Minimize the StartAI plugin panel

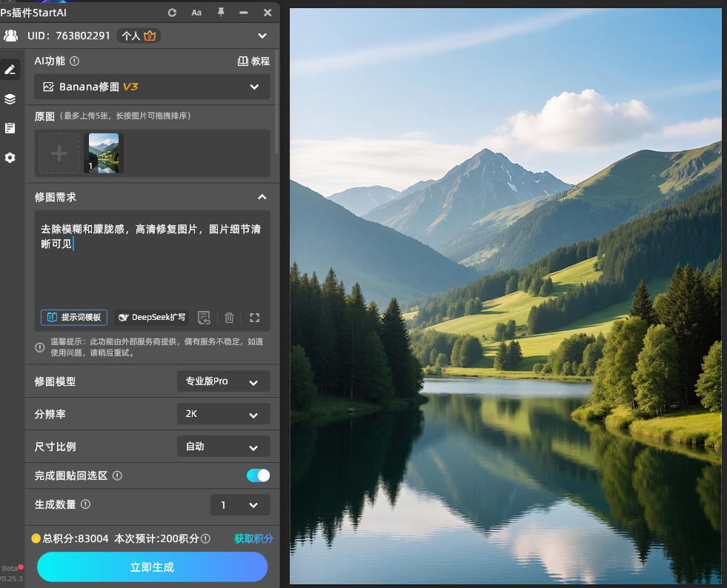[243, 13]
